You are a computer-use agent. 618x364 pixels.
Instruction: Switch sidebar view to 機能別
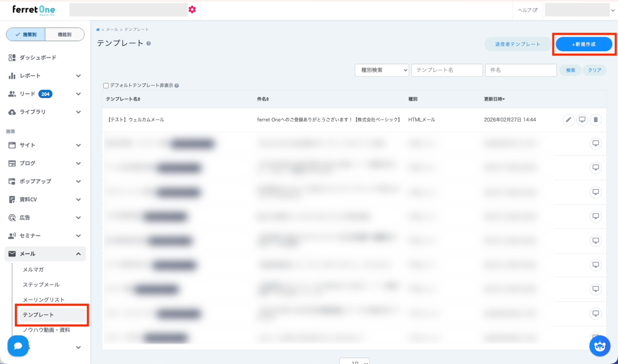(65, 34)
